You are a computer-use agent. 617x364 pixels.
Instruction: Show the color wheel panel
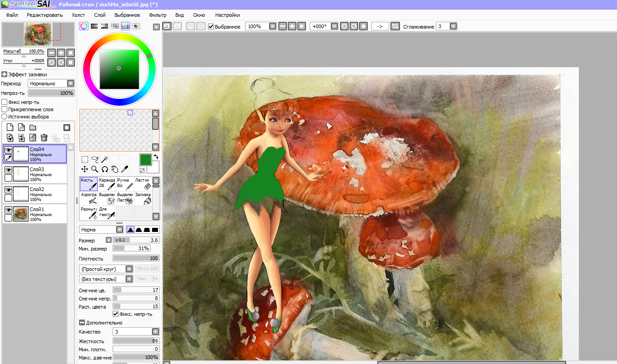coord(84,26)
